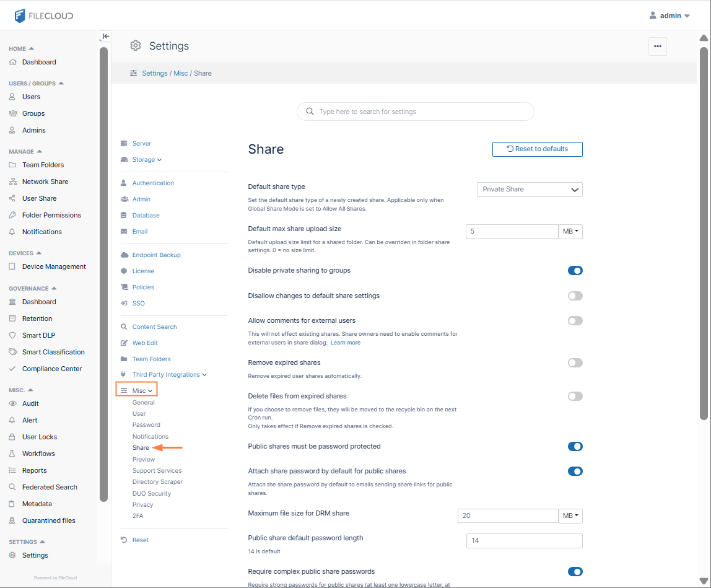Viewport: 711px width, 588px height.
Task: Enable Allow comments for external users
Action: click(575, 321)
